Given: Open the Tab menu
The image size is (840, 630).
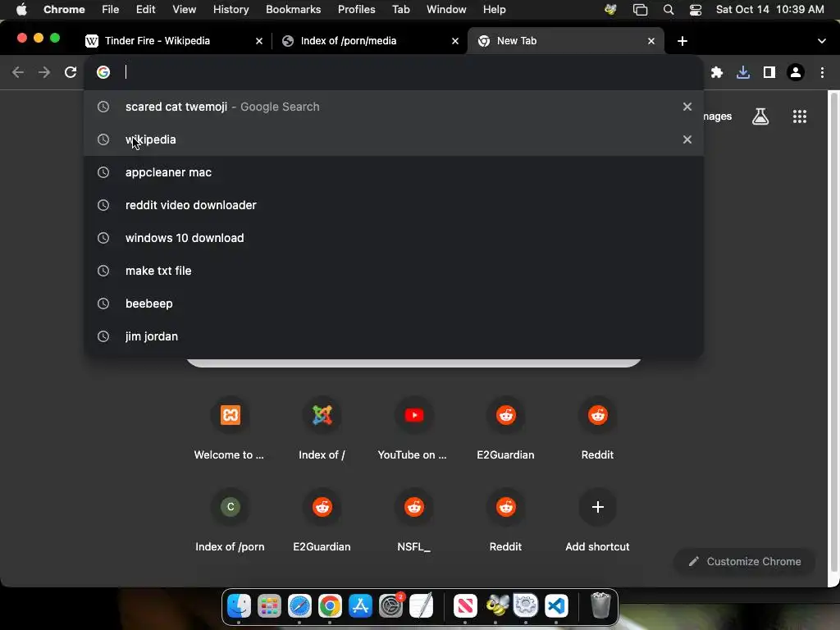Looking at the screenshot, I should [400, 10].
